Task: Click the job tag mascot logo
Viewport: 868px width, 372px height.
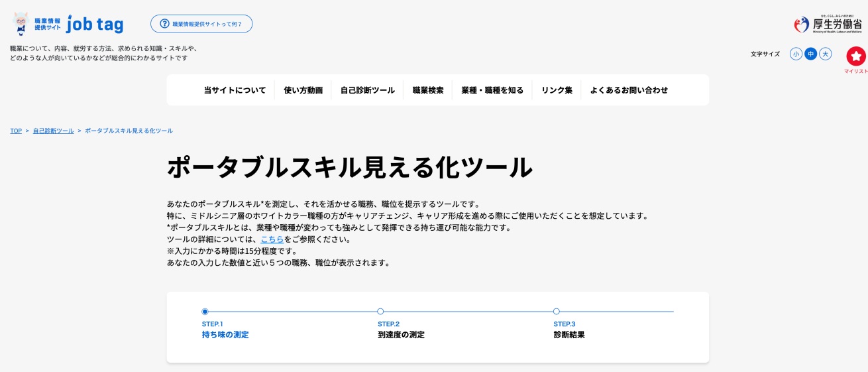Action: pyautogui.click(x=21, y=24)
